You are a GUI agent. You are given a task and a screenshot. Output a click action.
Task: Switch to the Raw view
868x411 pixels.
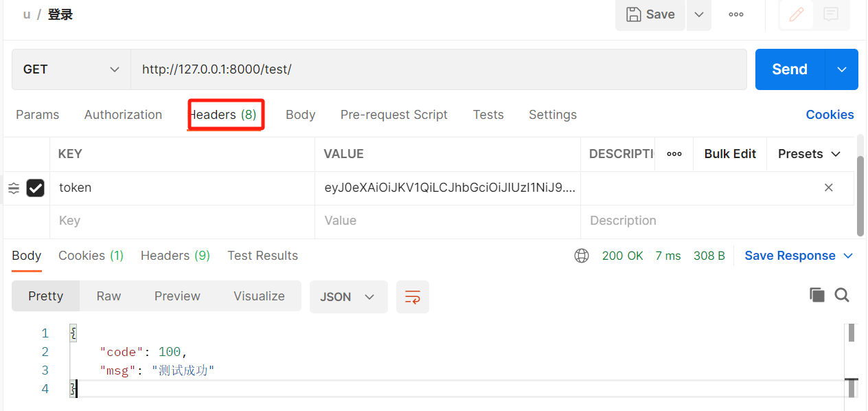pos(108,296)
